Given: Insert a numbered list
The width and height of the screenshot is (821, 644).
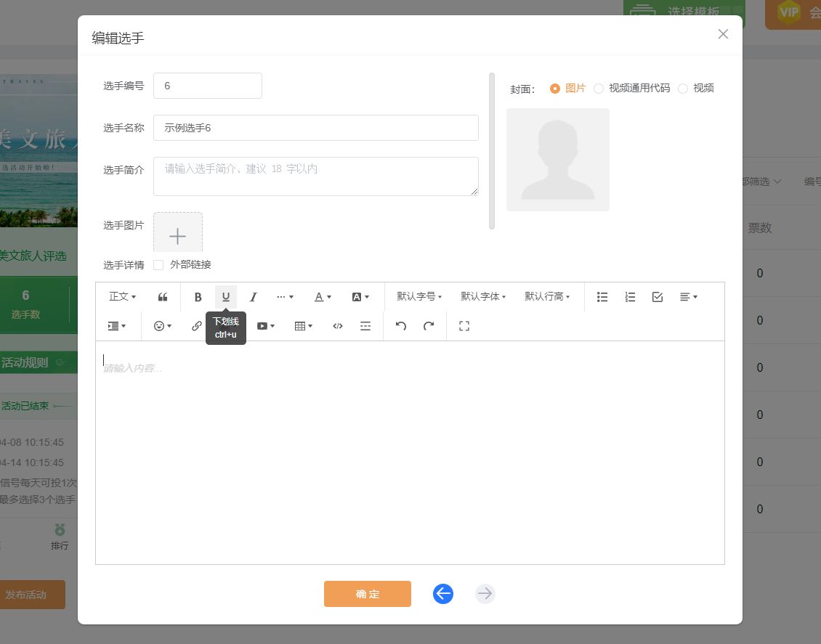Looking at the screenshot, I should 630,297.
